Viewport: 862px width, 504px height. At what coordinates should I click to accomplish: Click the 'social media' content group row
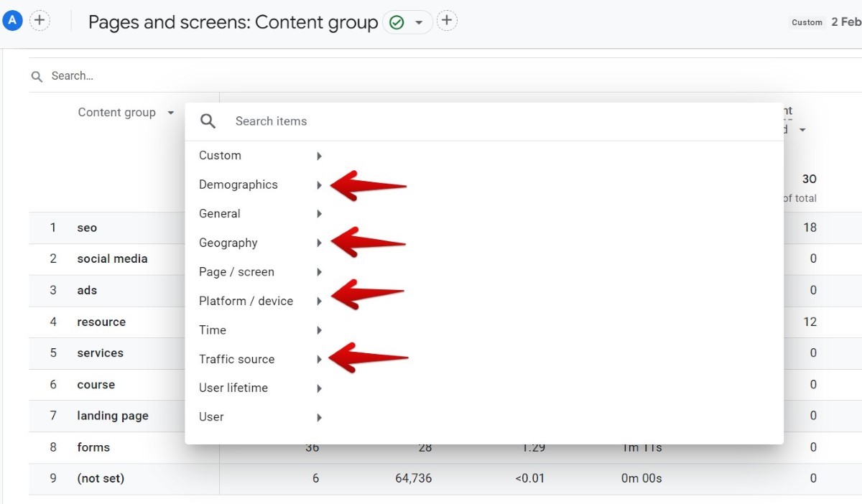pos(112,259)
